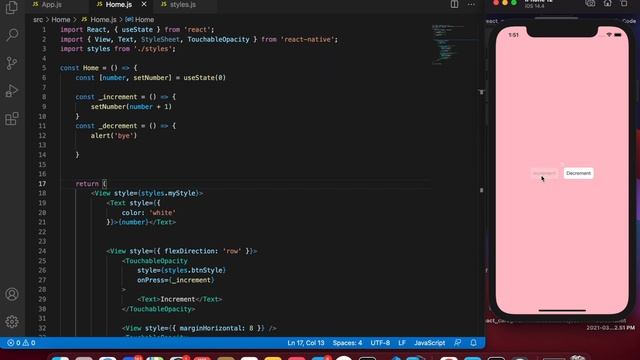The image size is (640, 360).
Task: Click line number 24 in gutter
Action: point(42,251)
